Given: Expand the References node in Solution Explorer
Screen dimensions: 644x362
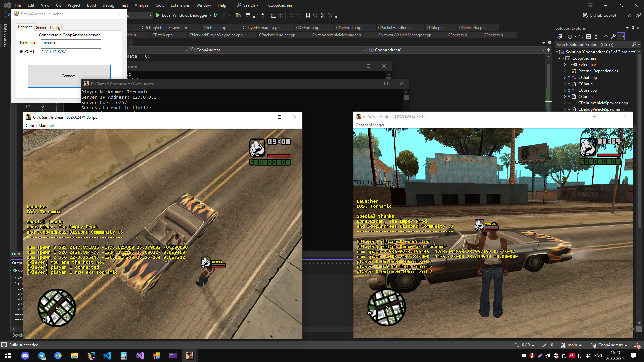Looking at the screenshot, I should pos(565,65).
